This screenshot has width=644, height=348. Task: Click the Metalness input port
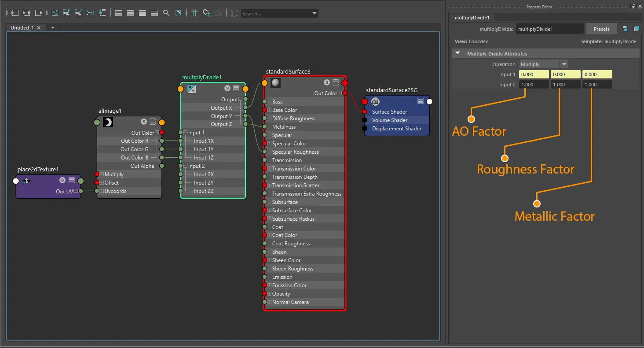265,127
